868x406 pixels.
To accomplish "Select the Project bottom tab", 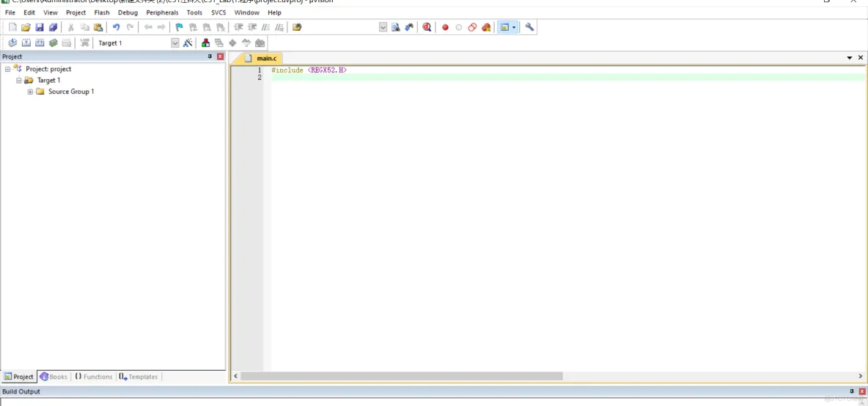I will (x=19, y=377).
